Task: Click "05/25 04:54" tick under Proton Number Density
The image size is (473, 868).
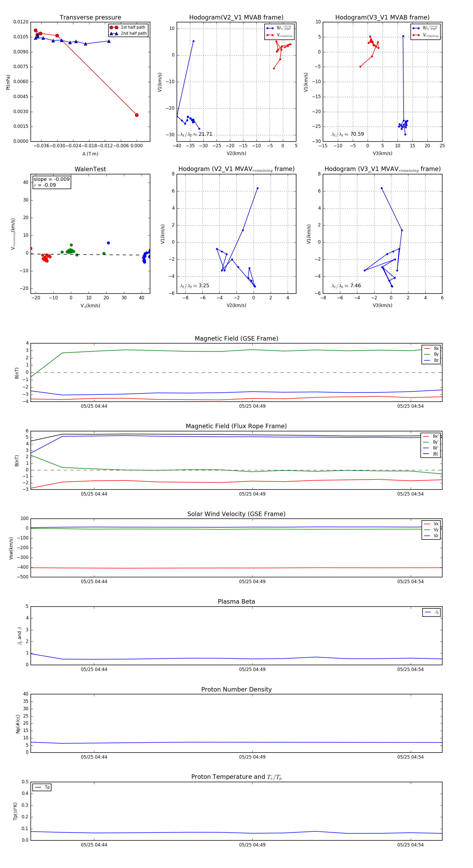Action: (410, 757)
